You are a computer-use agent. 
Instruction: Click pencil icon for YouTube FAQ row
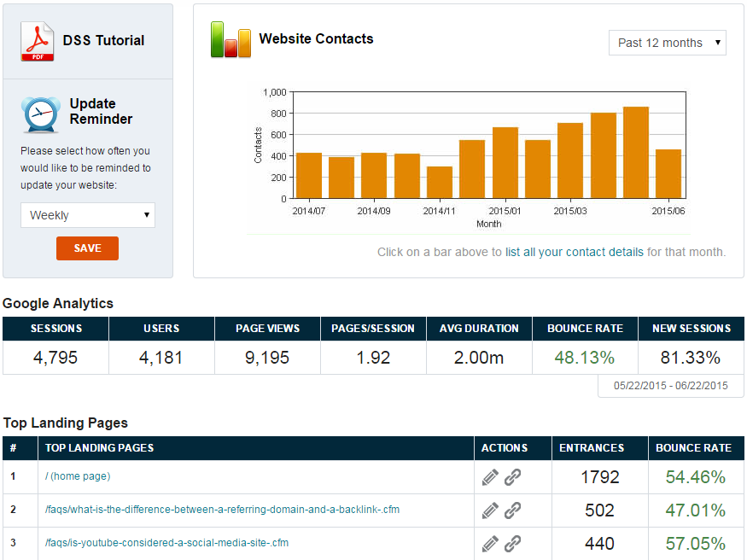click(490, 543)
